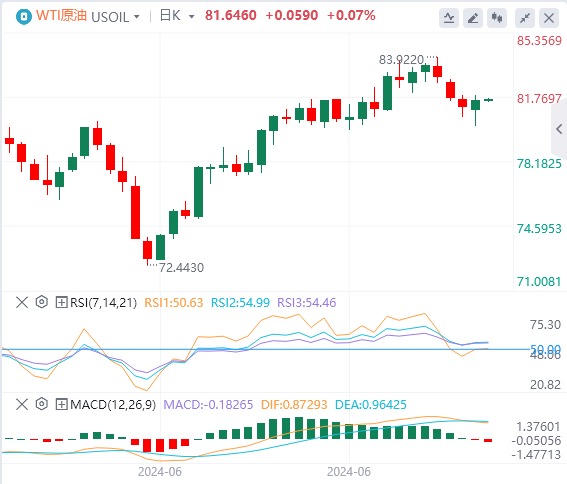Click the 78.1825 price axis label
567x484 pixels.
pos(539,164)
